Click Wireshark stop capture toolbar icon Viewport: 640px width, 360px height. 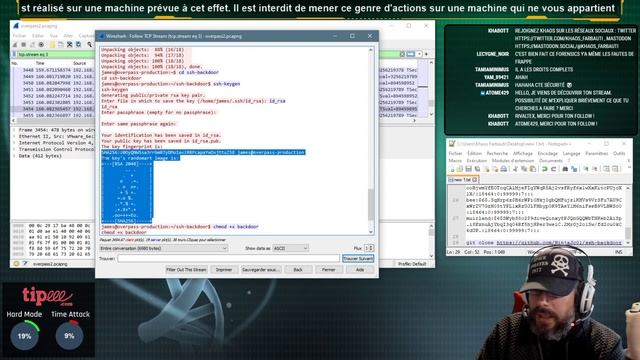click(x=23, y=44)
